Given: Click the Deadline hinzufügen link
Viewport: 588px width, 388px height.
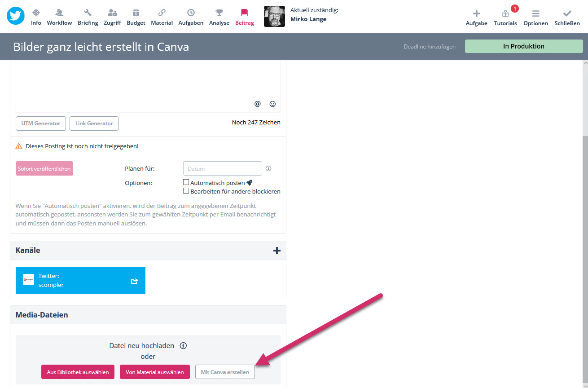Looking at the screenshot, I should 429,47.
